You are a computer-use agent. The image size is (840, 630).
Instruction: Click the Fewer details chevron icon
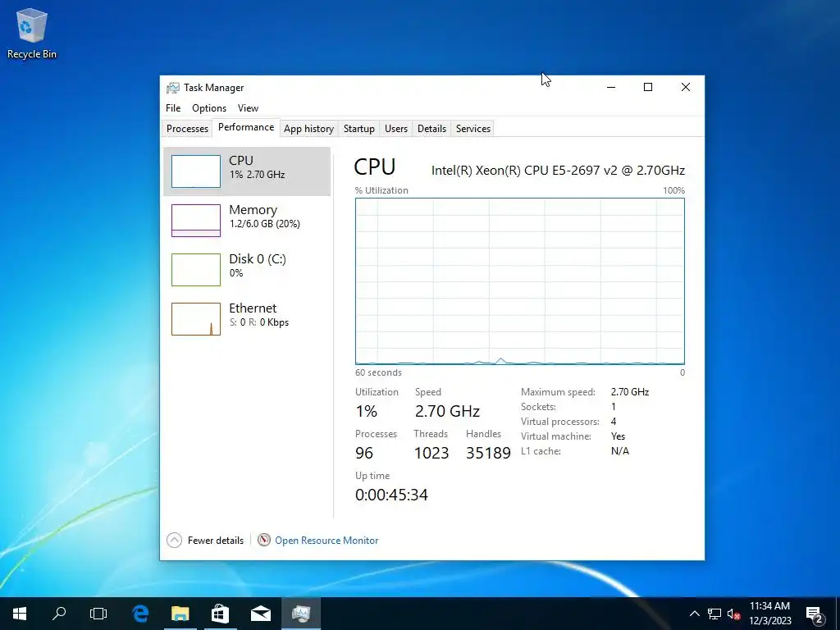coord(174,540)
